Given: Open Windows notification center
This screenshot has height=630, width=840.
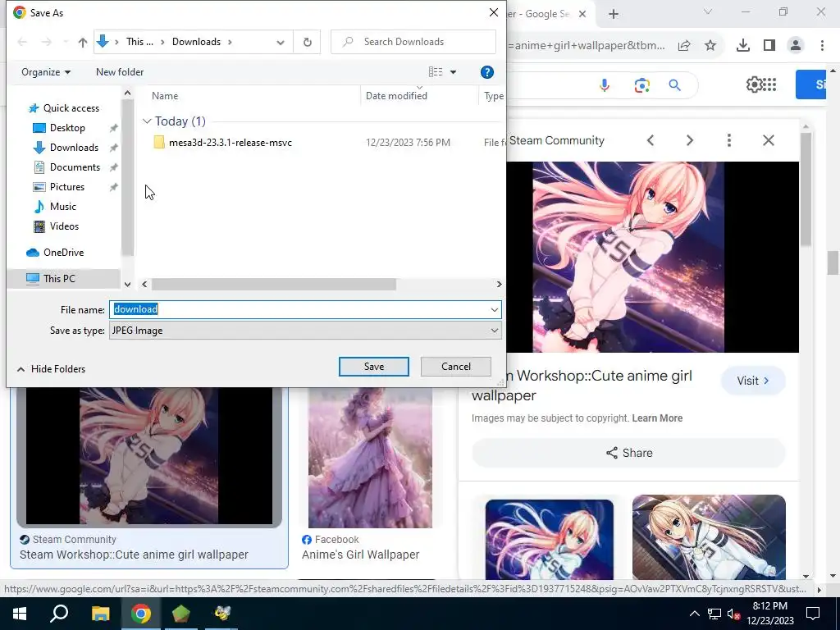Looking at the screenshot, I should point(813,614).
